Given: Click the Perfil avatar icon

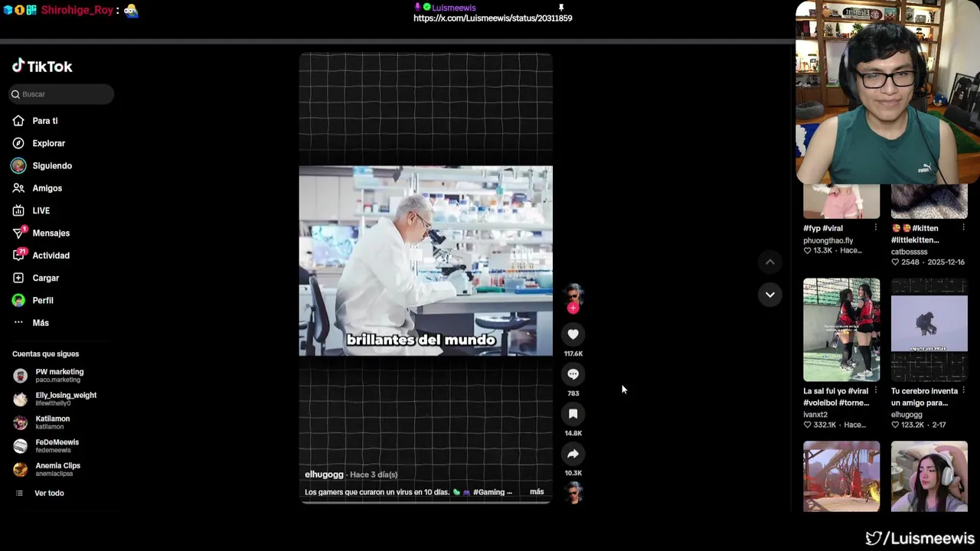Looking at the screenshot, I should coord(18,300).
